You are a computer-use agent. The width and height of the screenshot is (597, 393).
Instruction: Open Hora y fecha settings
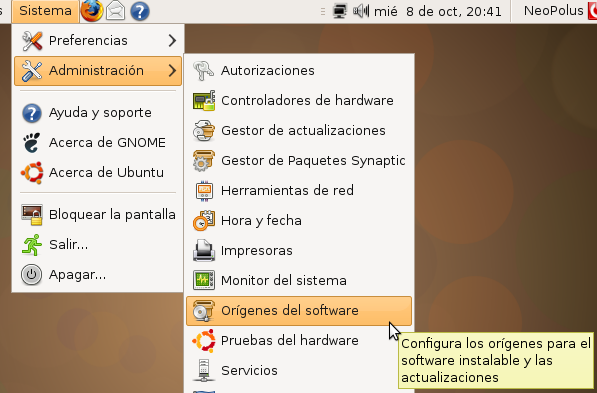tap(299, 220)
